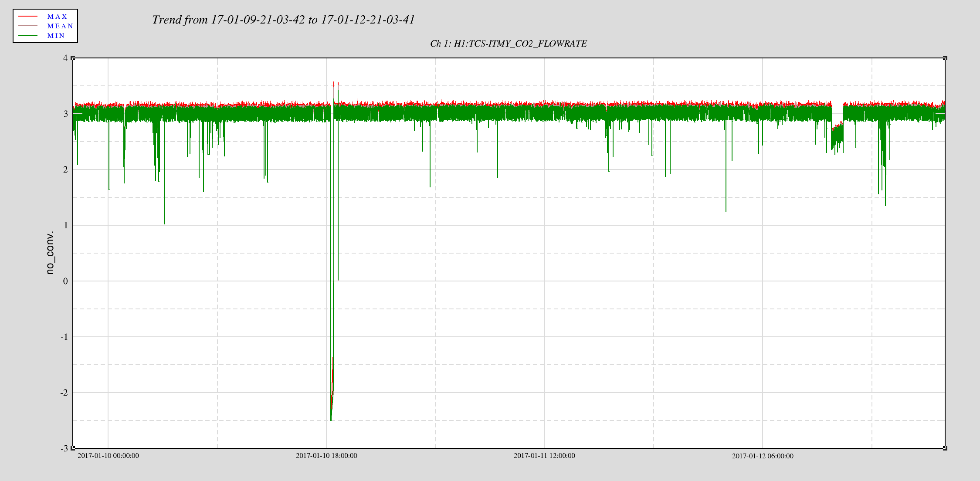Viewport: 980px width, 481px height.
Task: Click the y-axis tick value 4
Action: [x=66, y=58]
